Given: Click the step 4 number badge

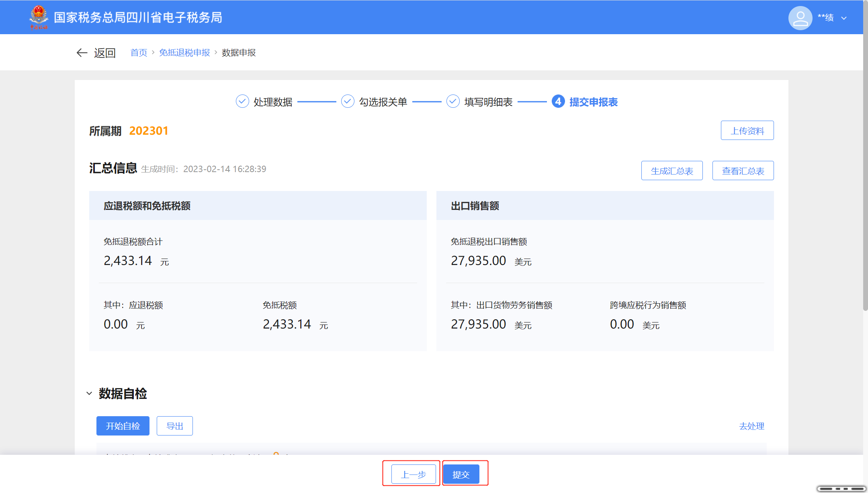Looking at the screenshot, I should coord(558,101).
